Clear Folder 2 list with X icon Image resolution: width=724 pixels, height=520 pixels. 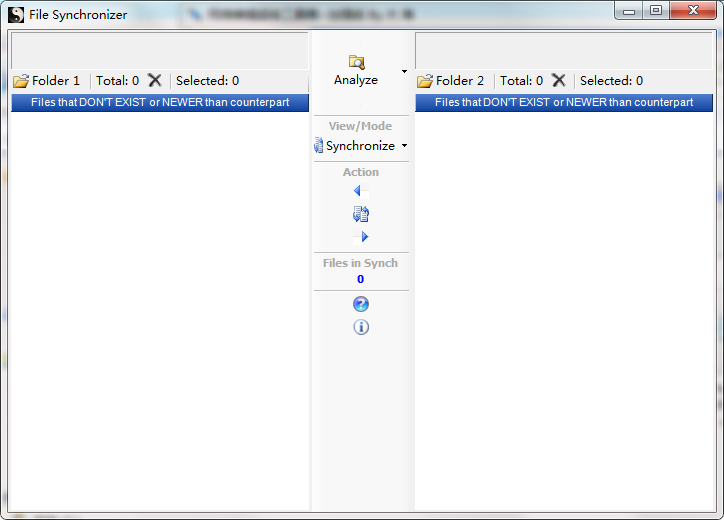point(559,81)
